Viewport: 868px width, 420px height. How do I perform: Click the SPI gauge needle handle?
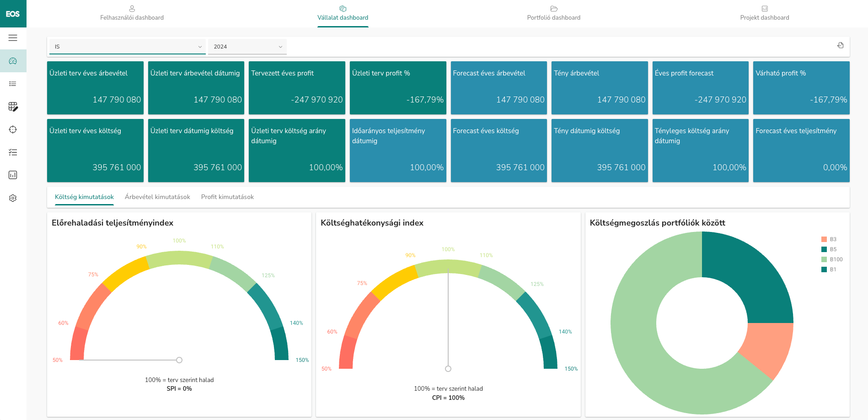coord(179,360)
